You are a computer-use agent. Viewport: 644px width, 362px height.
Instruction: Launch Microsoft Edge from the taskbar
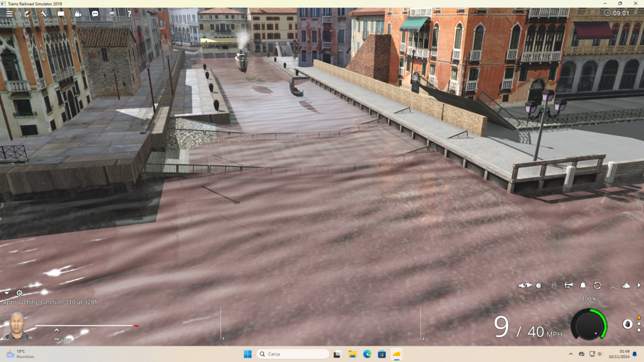point(367,354)
